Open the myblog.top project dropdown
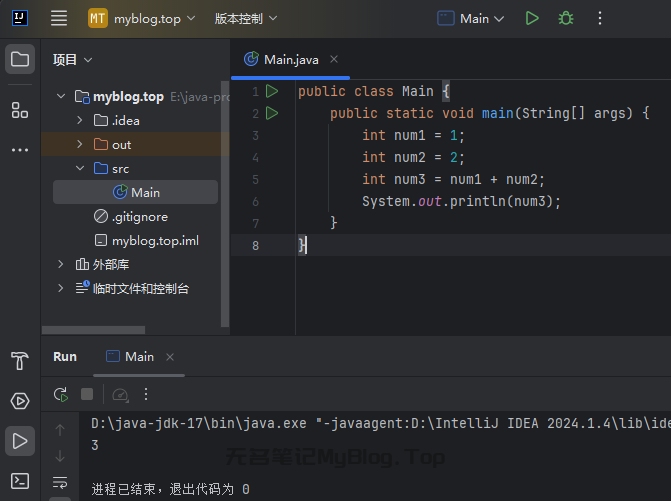The image size is (671, 501). pyautogui.click(x=142, y=19)
